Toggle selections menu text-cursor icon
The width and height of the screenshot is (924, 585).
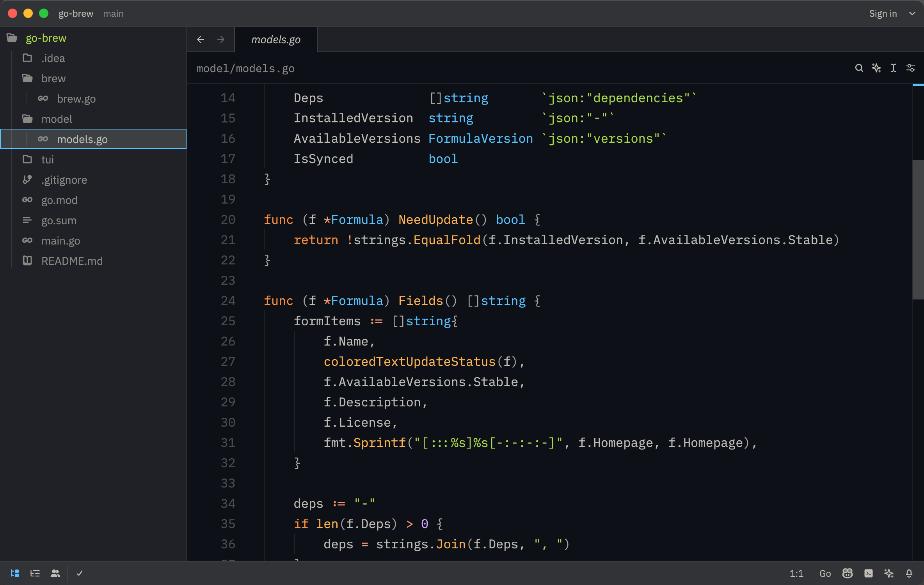point(894,68)
